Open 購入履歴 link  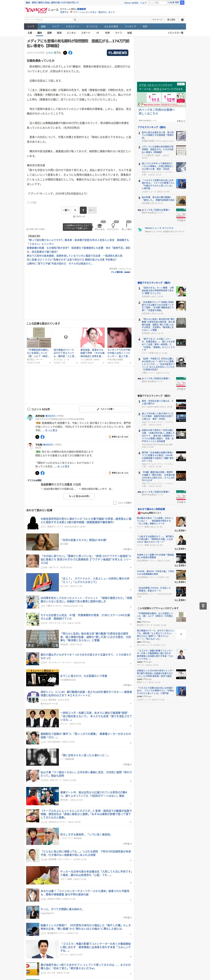171,19
